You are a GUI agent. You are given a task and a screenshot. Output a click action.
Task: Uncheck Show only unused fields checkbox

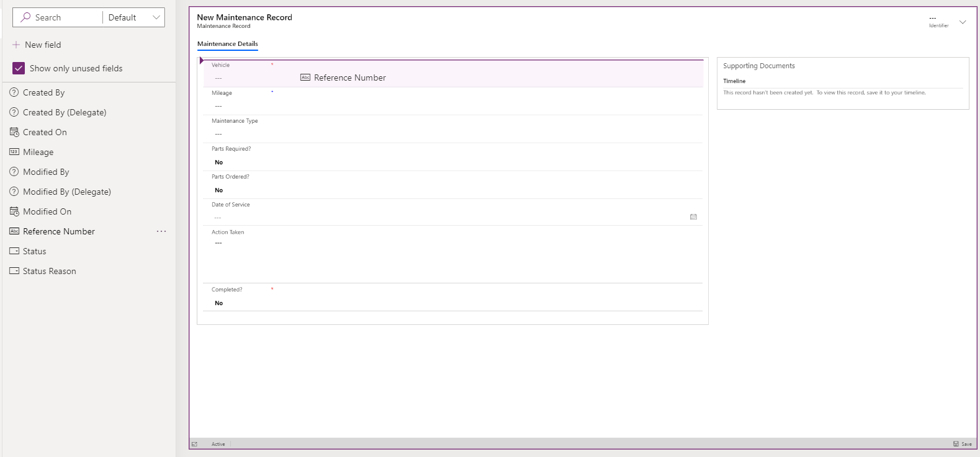[19, 68]
